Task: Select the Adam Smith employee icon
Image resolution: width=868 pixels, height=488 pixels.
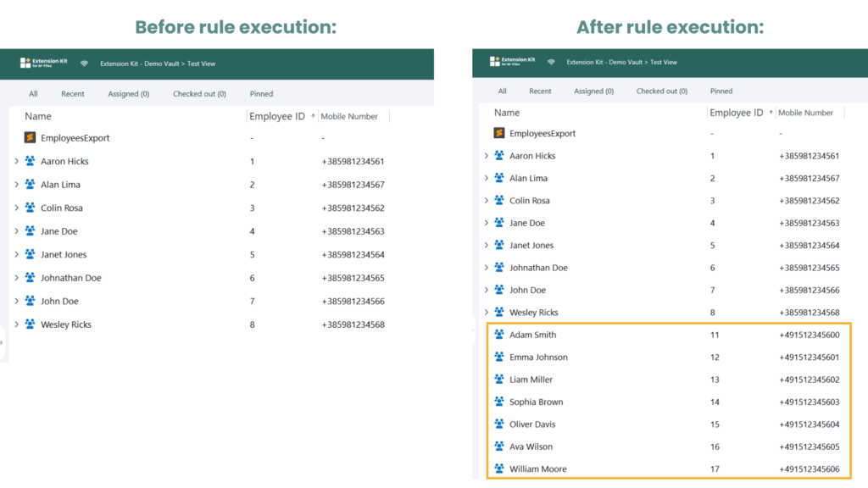Action: (x=499, y=334)
